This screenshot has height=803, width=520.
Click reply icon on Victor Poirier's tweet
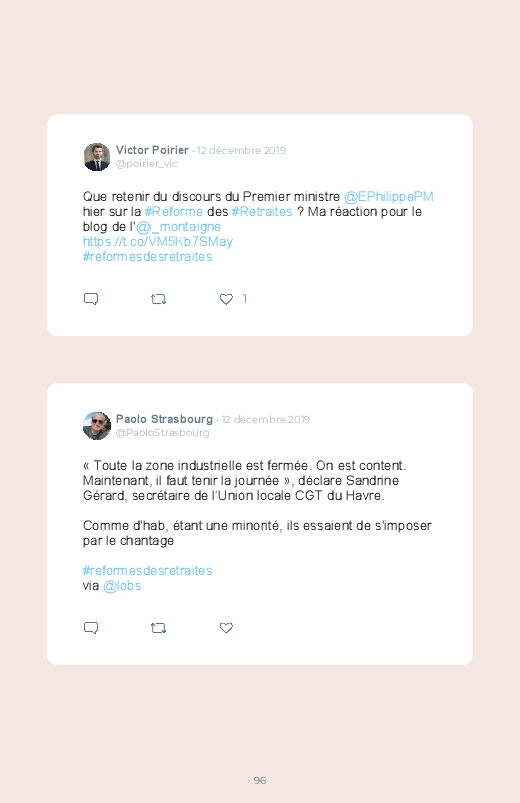91,299
